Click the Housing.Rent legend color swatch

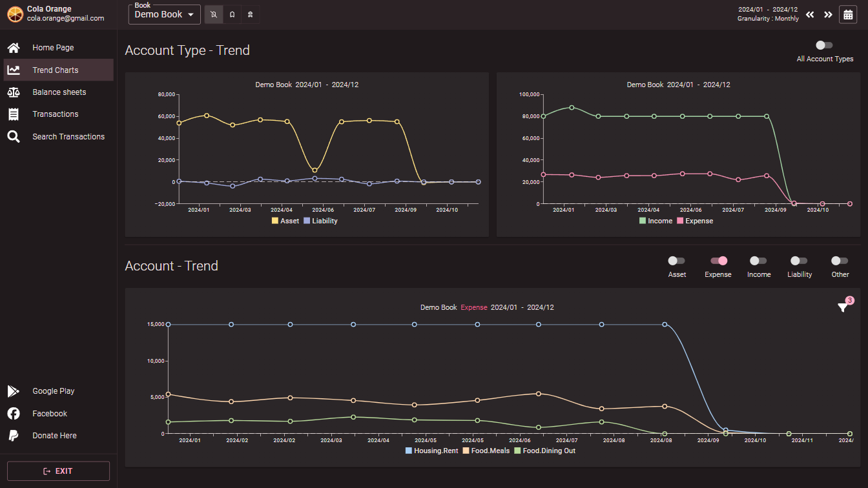(409, 451)
